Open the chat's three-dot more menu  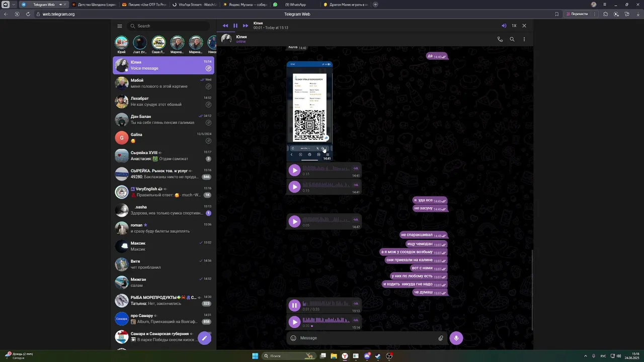(x=524, y=39)
